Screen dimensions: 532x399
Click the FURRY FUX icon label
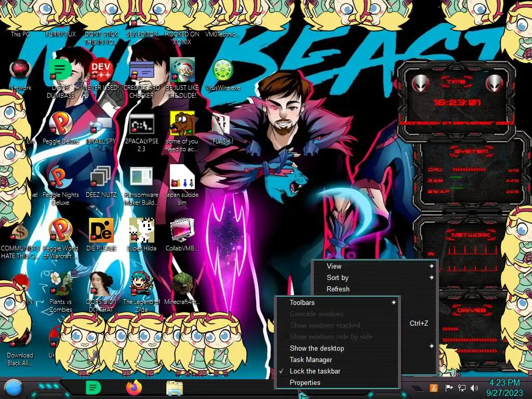click(61, 34)
